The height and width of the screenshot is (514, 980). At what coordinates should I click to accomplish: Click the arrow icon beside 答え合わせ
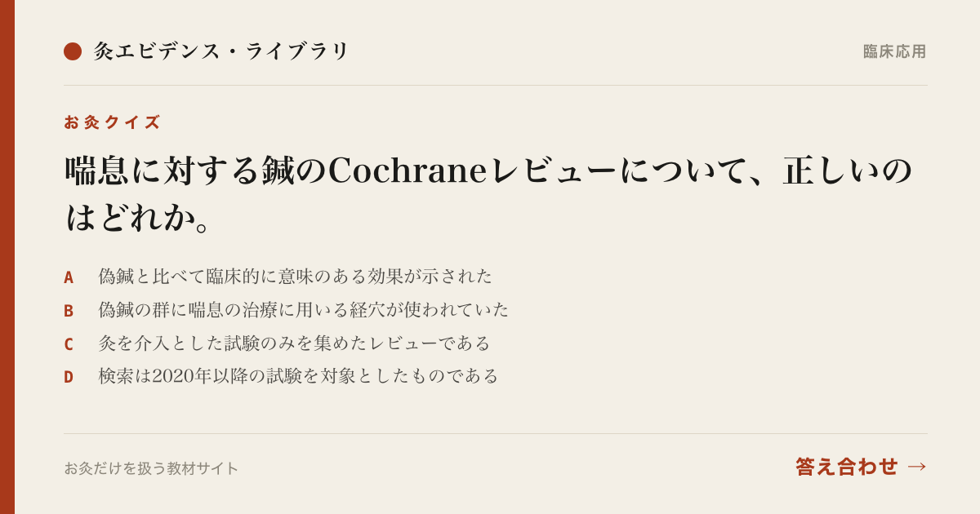click(917, 467)
